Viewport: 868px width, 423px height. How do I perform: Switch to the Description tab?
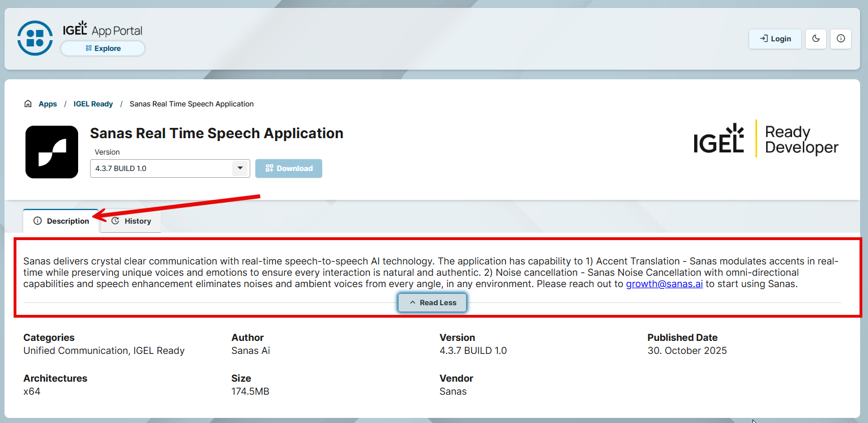tap(61, 221)
